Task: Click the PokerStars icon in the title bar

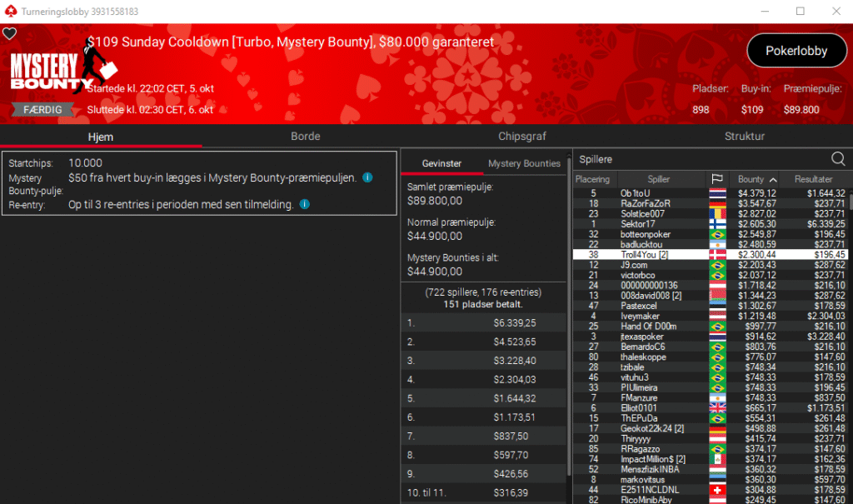Action: (9, 11)
